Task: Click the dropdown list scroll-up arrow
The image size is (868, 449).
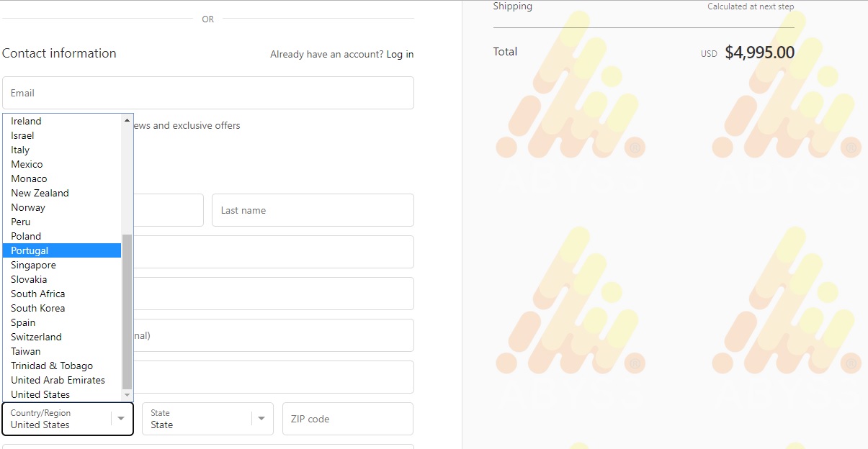Action: [x=127, y=120]
